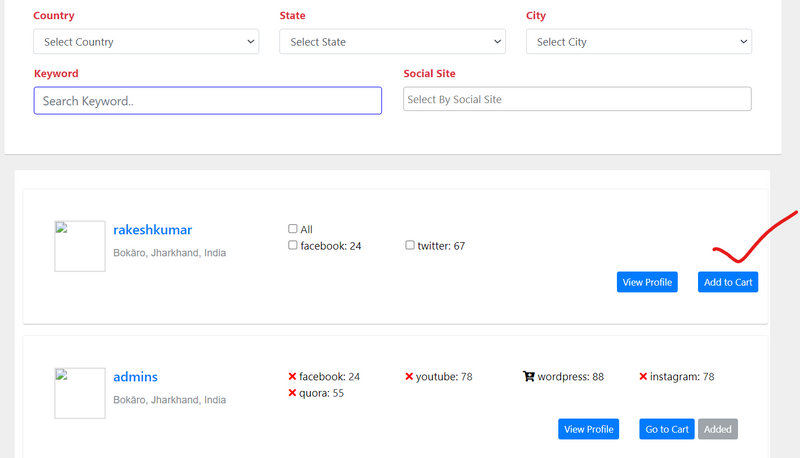This screenshot has width=800, height=458.
Task: Expand the Select State dropdown
Action: tap(392, 42)
